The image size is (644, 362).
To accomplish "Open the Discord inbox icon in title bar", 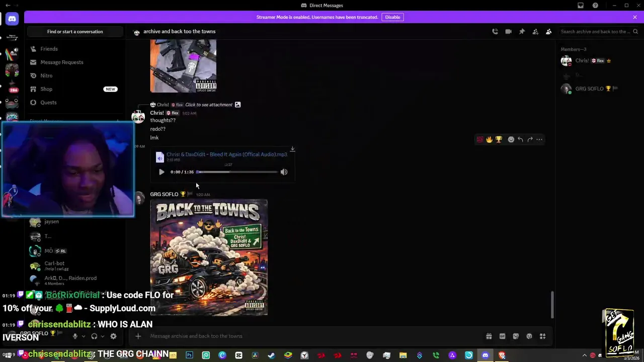I will [581, 6].
